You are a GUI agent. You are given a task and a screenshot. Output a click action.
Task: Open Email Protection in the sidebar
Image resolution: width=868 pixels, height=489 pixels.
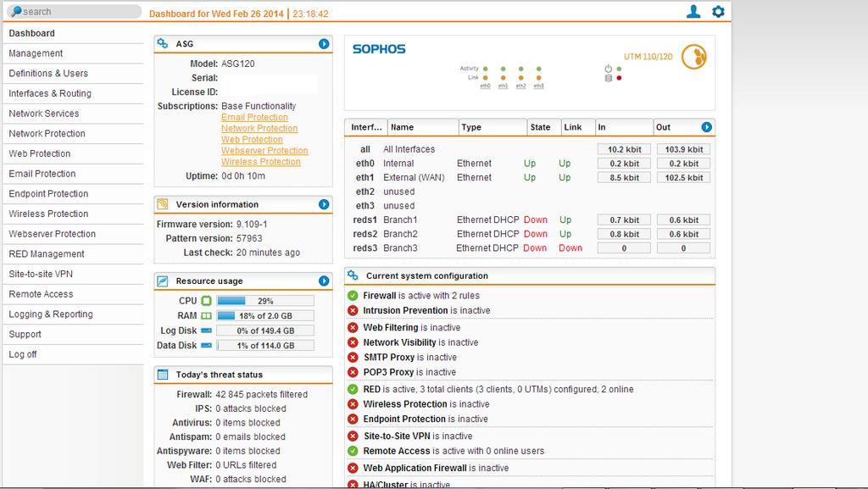73,174
